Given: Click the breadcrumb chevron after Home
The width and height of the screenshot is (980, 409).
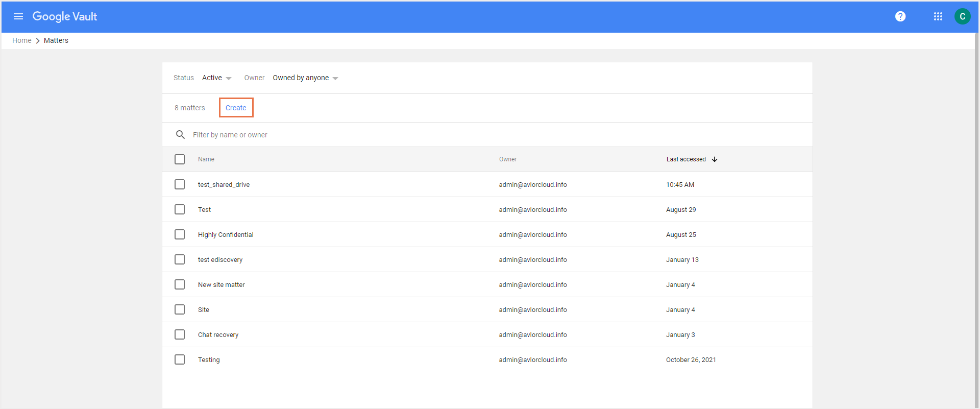Looking at the screenshot, I should pyautogui.click(x=38, y=41).
